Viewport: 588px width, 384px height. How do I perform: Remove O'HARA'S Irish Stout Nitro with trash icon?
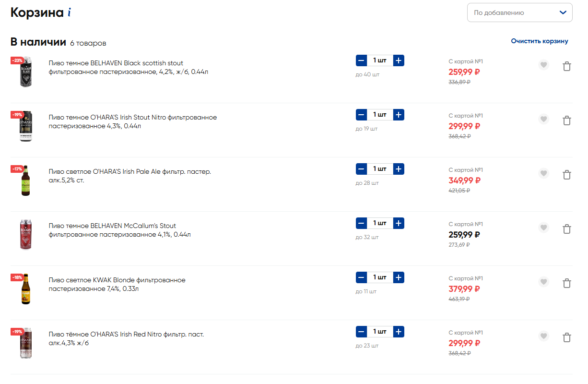tap(566, 120)
